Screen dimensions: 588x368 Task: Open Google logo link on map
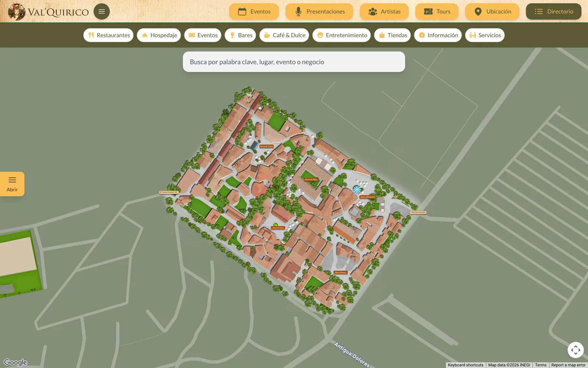(15, 362)
